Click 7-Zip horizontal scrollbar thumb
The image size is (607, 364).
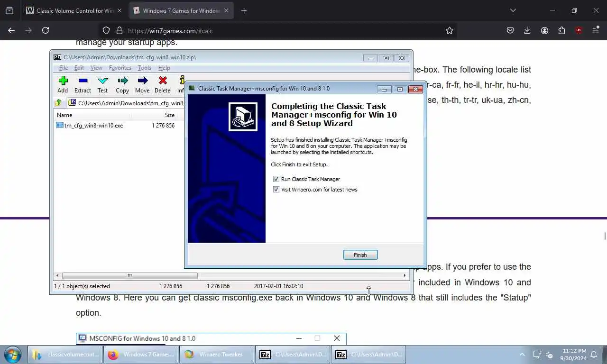pyautogui.click(x=129, y=275)
